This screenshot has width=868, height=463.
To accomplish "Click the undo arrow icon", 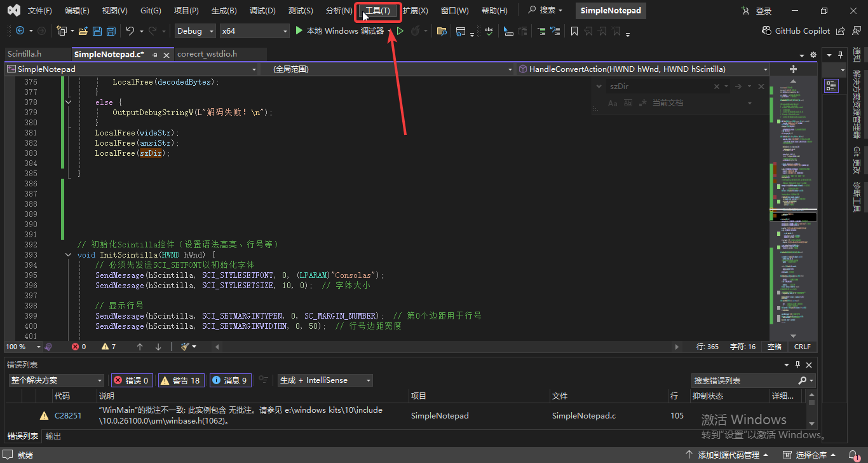I will (x=130, y=31).
